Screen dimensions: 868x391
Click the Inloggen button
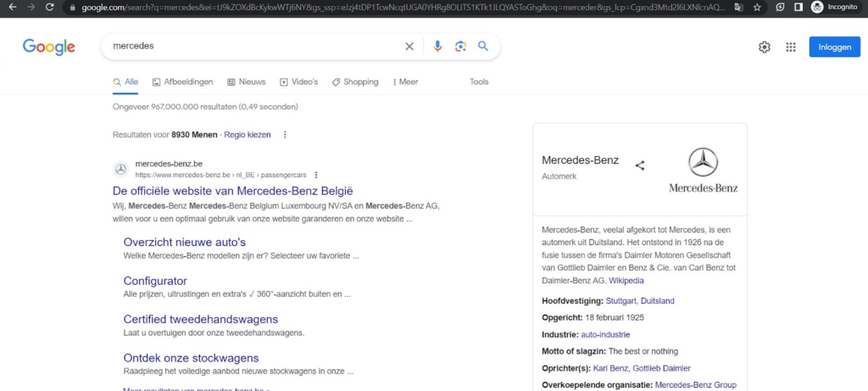[835, 47]
